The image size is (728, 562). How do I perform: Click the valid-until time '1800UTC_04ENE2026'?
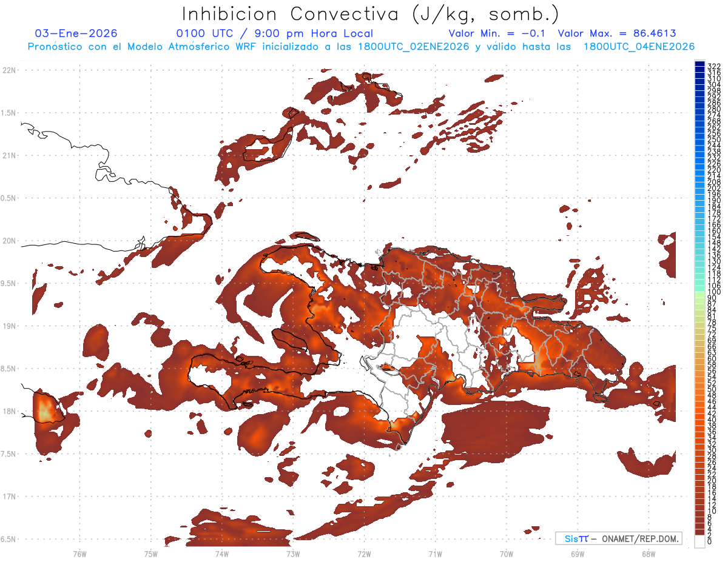pos(639,47)
